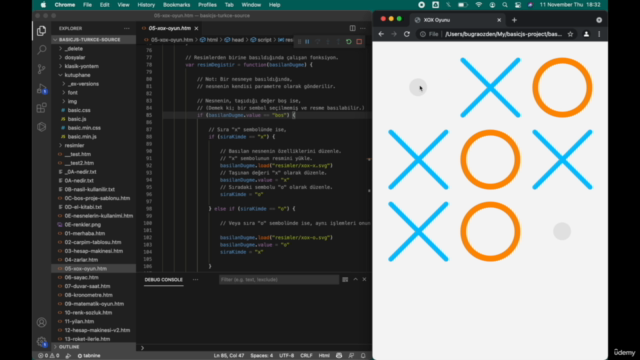Stop the debug session
The width and height of the screenshot is (640, 360).
pos(359,42)
